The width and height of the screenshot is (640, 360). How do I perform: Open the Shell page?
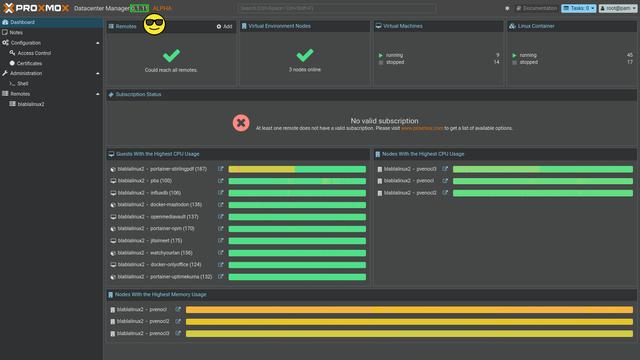tap(51, 84)
